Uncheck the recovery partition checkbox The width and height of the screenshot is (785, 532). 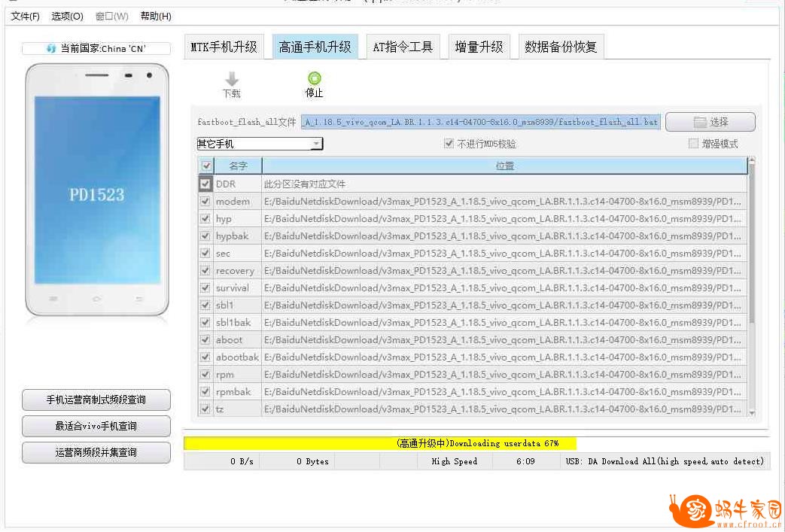(205, 271)
